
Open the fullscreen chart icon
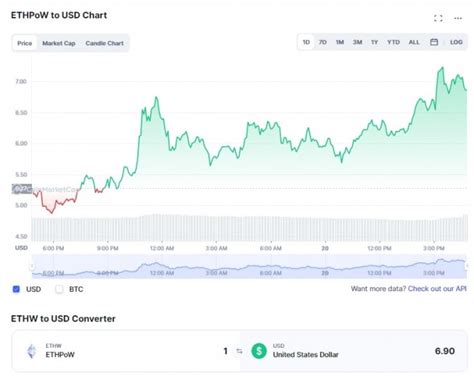tap(438, 18)
